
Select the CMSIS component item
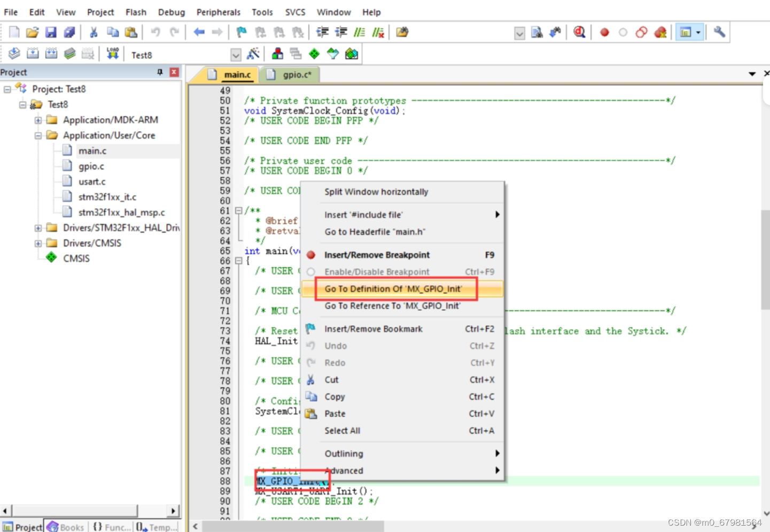point(76,259)
